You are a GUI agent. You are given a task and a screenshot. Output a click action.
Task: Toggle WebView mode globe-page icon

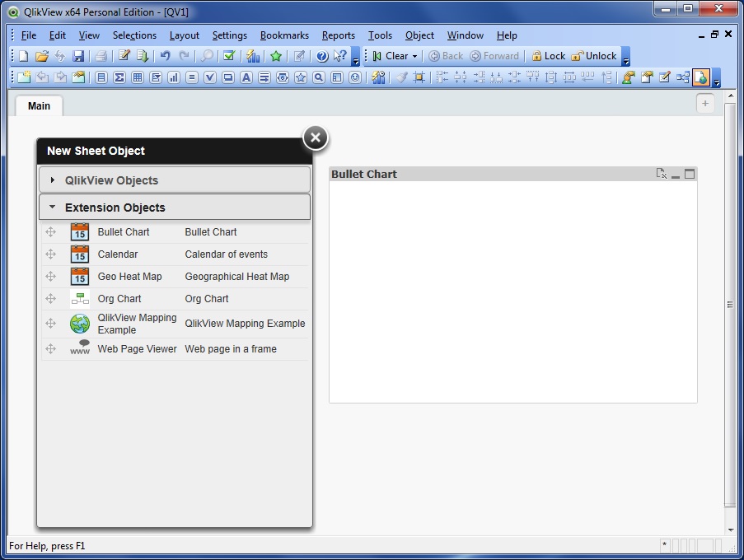(x=701, y=77)
